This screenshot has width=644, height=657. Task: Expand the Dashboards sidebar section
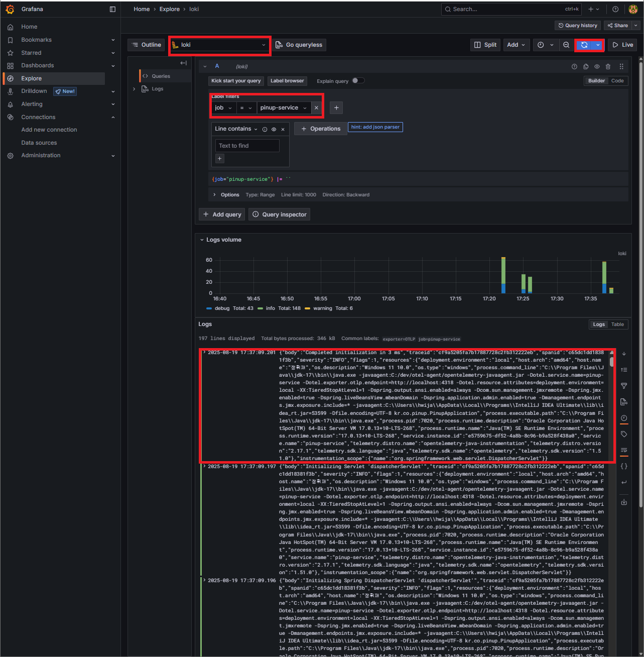coord(113,65)
